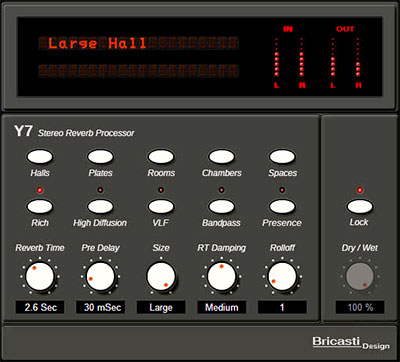
Task: Click the red LED above Rich
Action: [x=40, y=190]
